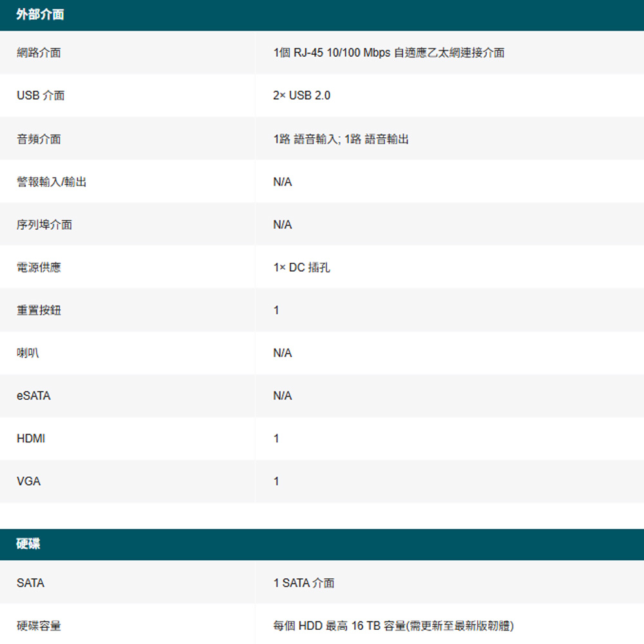The image size is (644, 644).
Task: Click the 喇叭 row label
Action: point(28,353)
